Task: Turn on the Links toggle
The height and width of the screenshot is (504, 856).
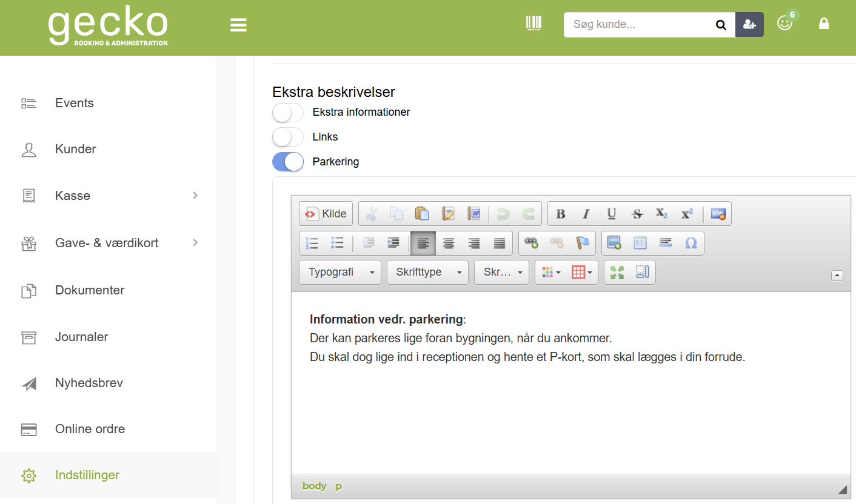Action: click(x=287, y=137)
